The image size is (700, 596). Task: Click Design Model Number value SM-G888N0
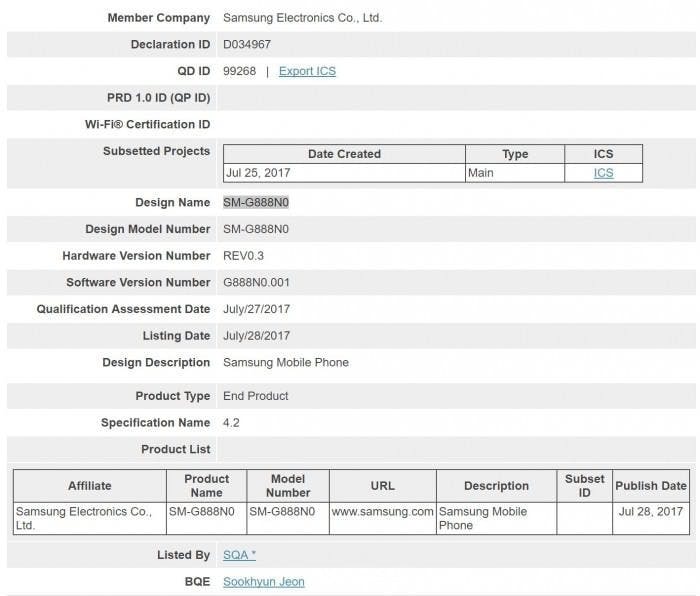pyautogui.click(x=256, y=229)
